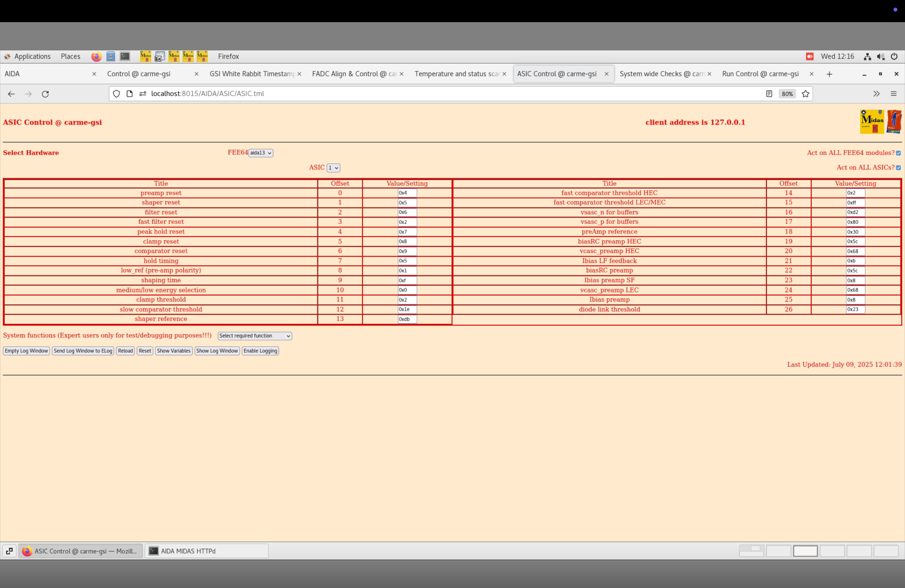The image size is (905, 588).
Task: Click the browser reload page icon
Action: tap(45, 94)
